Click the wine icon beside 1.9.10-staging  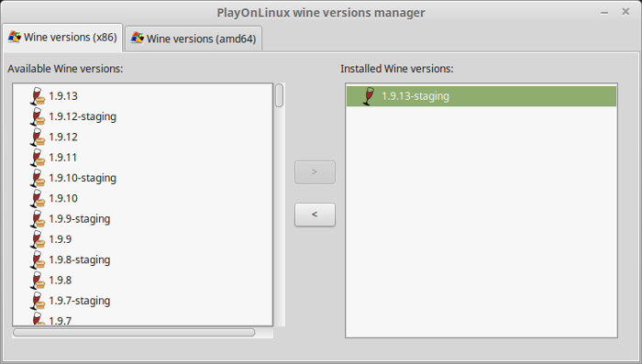38,178
